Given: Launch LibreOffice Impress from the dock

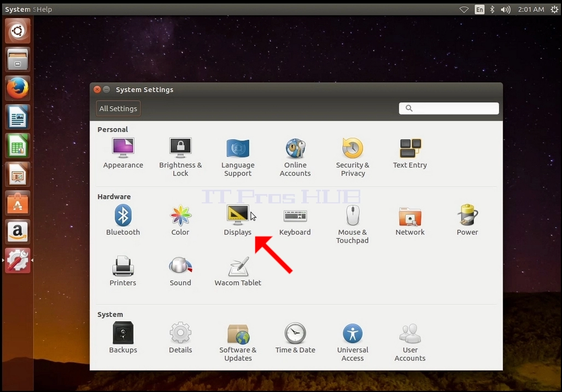Looking at the screenshot, I should [x=17, y=174].
